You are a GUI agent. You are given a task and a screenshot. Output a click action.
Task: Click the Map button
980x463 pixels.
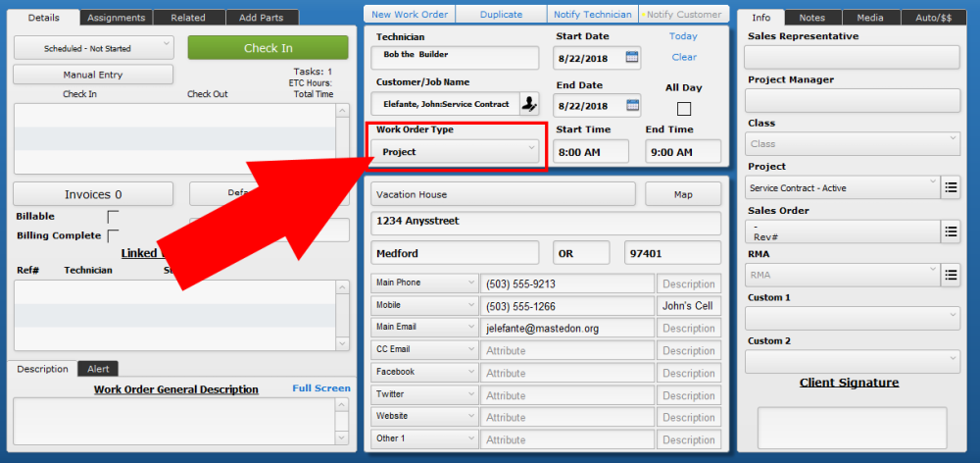point(683,194)
